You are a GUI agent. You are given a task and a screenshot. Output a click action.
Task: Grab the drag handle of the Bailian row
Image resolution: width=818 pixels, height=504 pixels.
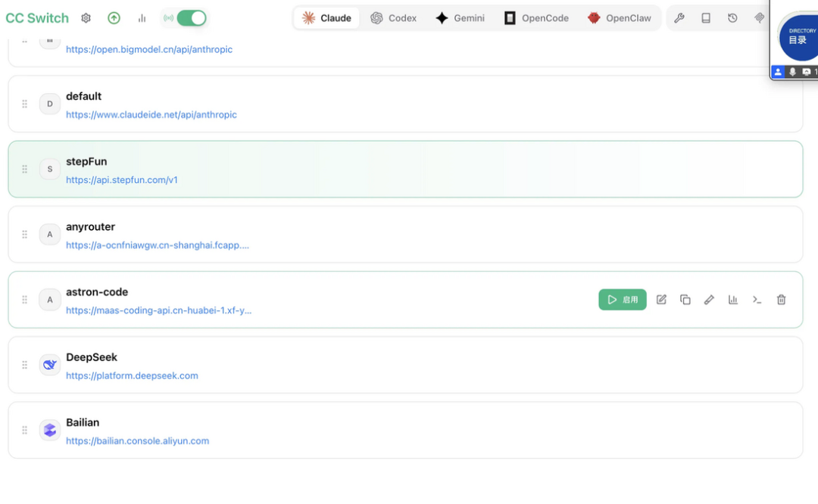click(24, 430)
